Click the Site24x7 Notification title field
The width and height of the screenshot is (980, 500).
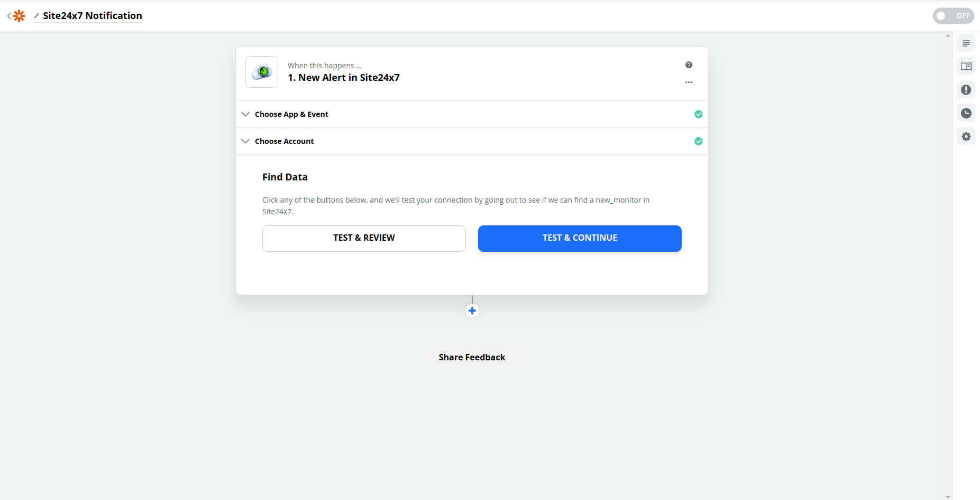[93, 16]
